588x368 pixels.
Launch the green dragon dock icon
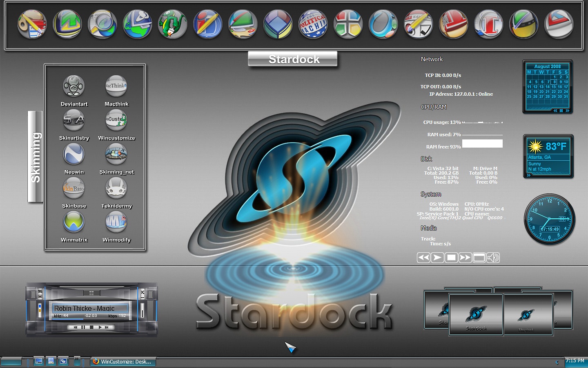(172, 25)
